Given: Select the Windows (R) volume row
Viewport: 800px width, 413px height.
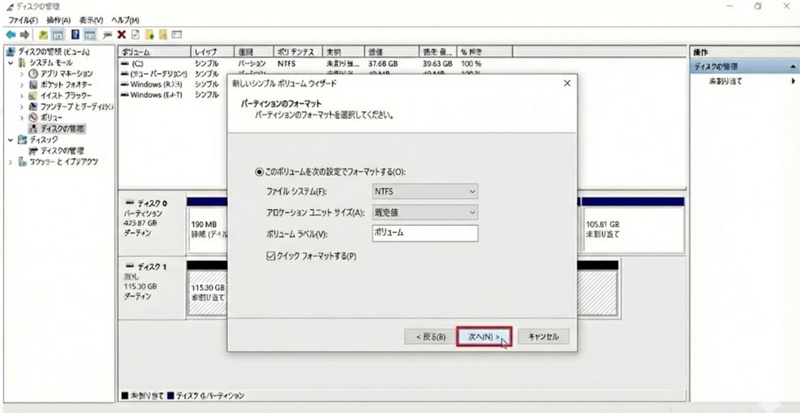Looking at the screenshot, I should click(156, 84).
